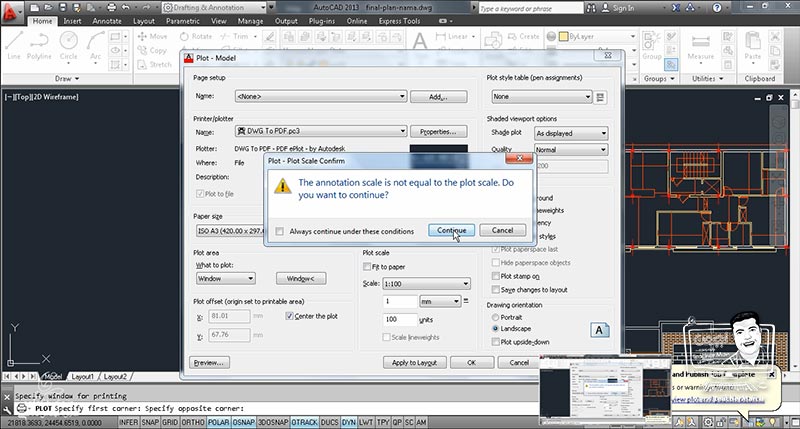Open the plot Scale 1:100 dropdown
This screenshot has height=429, width=800.
pos(426,284)
